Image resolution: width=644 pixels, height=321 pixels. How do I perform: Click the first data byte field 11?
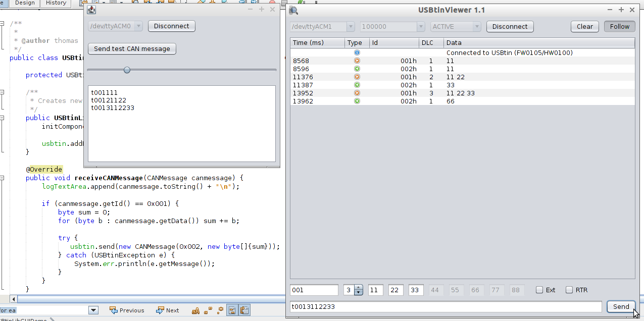click(376, 290)
